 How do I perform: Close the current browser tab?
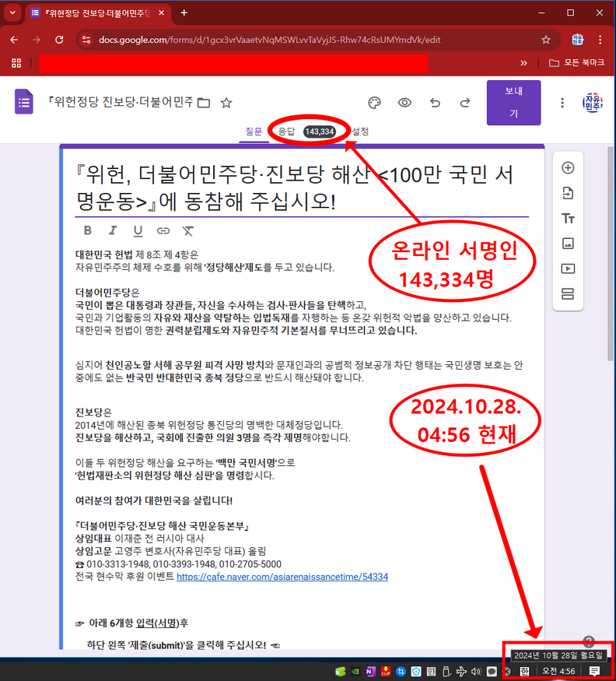(161, 12)
